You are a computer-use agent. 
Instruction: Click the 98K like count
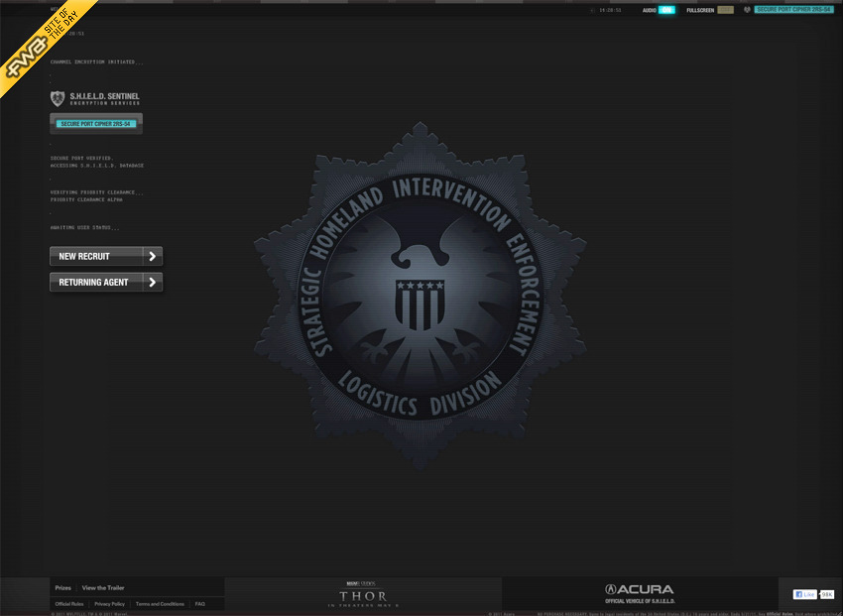827,594
